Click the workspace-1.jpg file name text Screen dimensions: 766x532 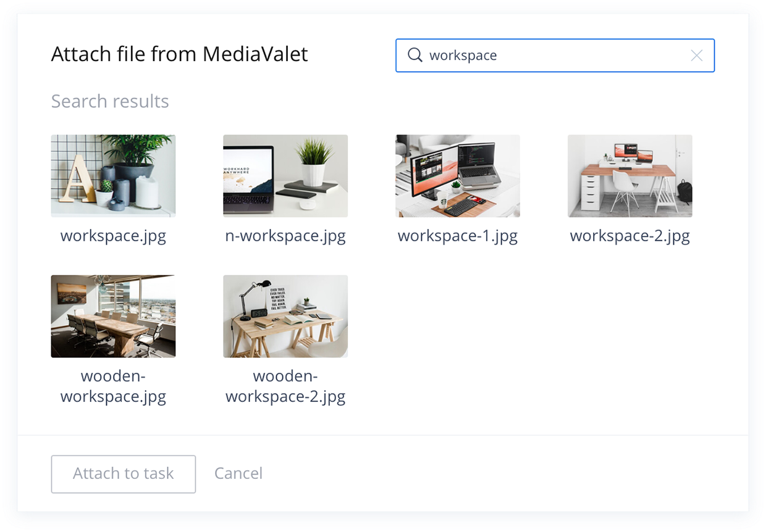458,236
